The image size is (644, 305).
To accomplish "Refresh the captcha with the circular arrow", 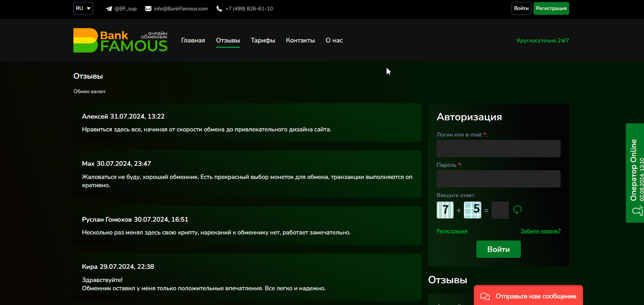I will pyautogui.click(x=518, y=210).
